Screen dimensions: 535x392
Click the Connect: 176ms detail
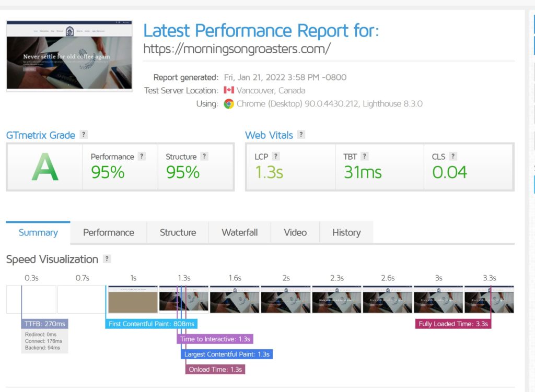pos(43,341)
